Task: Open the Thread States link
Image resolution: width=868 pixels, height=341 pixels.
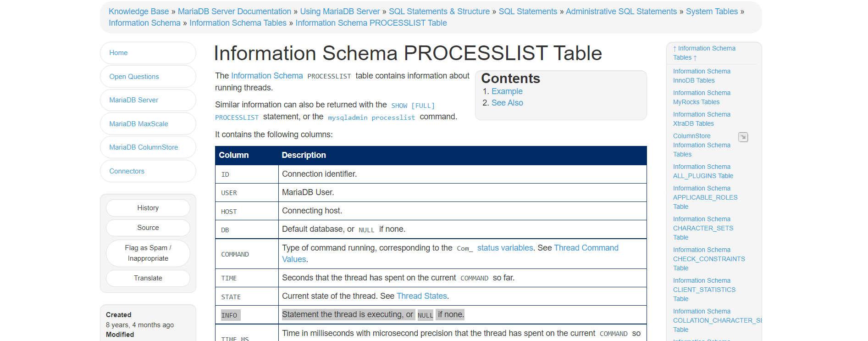Action: (x=421, y=296)
